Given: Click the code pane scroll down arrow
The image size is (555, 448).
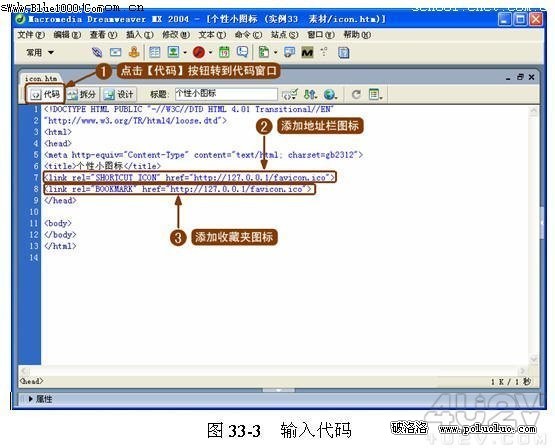Looking at the screenshot, I should [533, 360].
